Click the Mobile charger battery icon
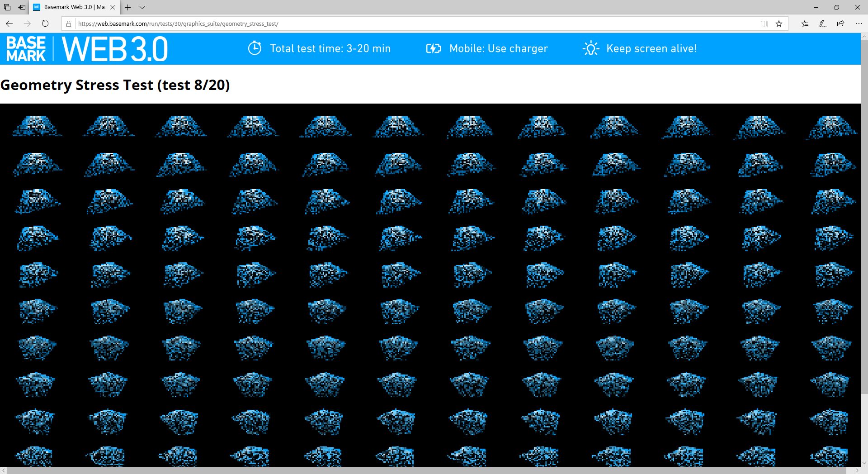This screenshot has height=474, width=868. (x=434, y=48)
